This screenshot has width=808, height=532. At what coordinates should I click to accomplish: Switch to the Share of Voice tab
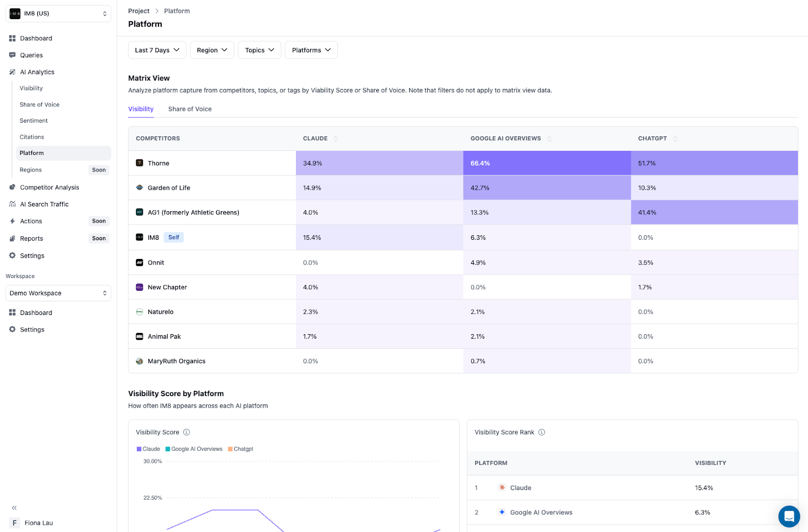click(x=190, y=109)
